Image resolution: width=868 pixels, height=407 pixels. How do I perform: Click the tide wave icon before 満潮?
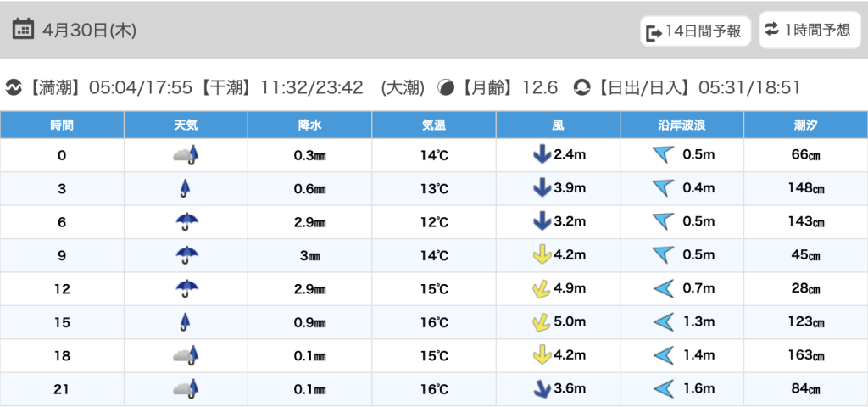tap(14, 87)
